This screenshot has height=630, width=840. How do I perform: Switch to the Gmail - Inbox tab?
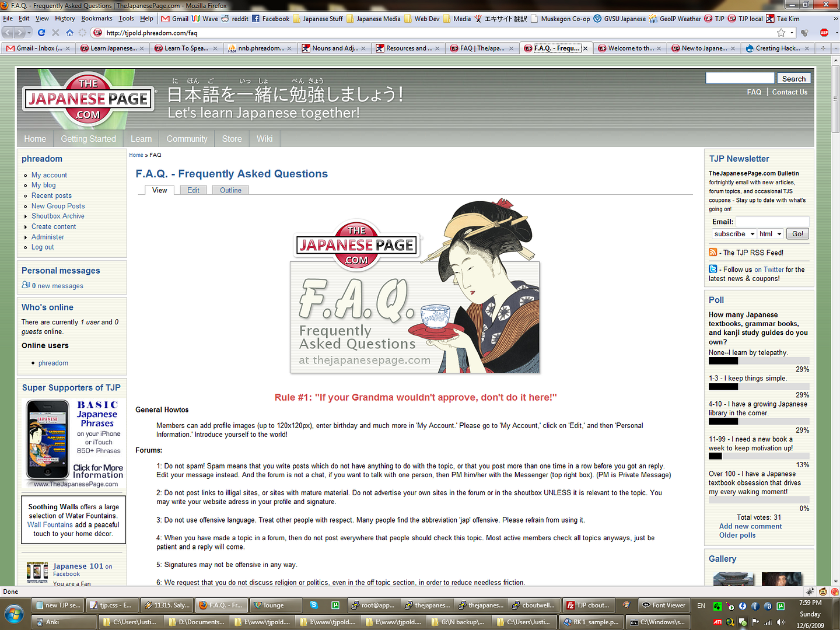pyautogui.click(x=35, y=48)
